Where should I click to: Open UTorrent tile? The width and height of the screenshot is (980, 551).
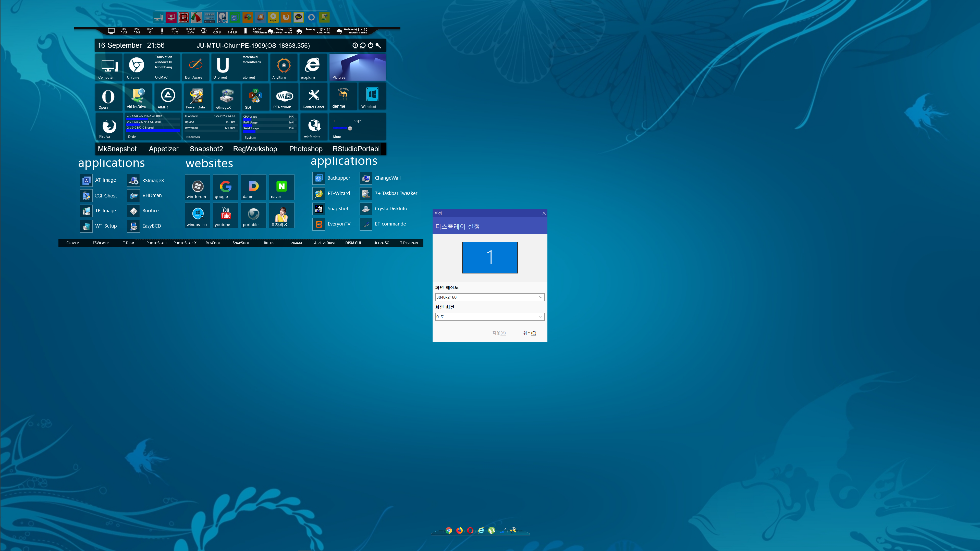click(223, 67)
